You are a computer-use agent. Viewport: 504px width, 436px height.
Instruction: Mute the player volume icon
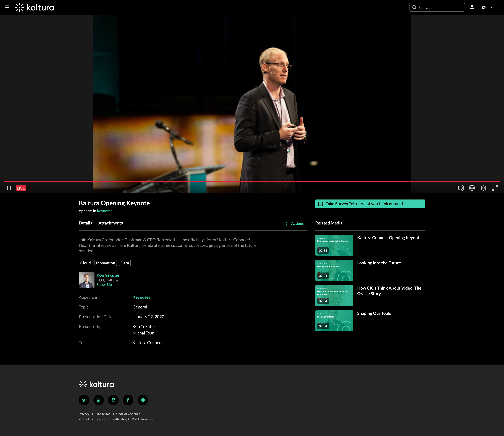tap(460, 188)
